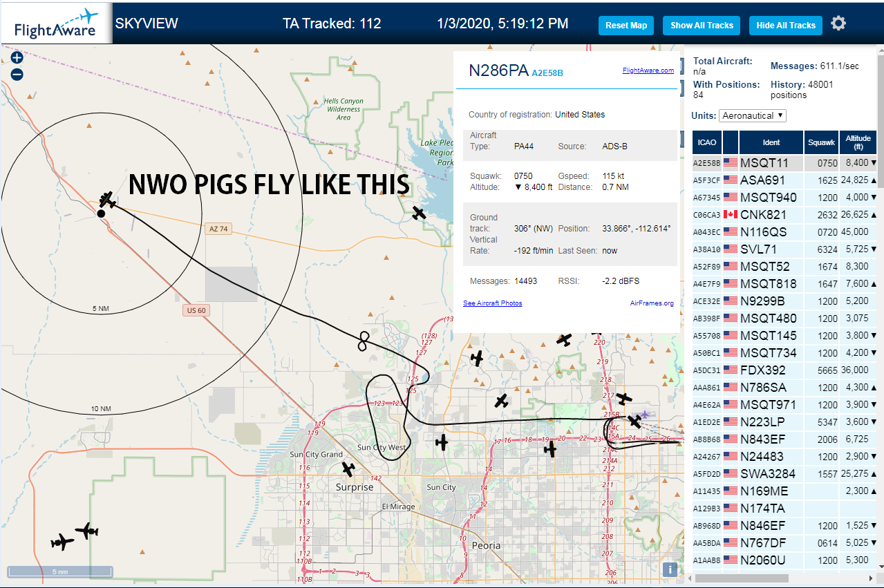Select the N223LP aircraft row
The image size is (884, 588).
pos(786,422)
